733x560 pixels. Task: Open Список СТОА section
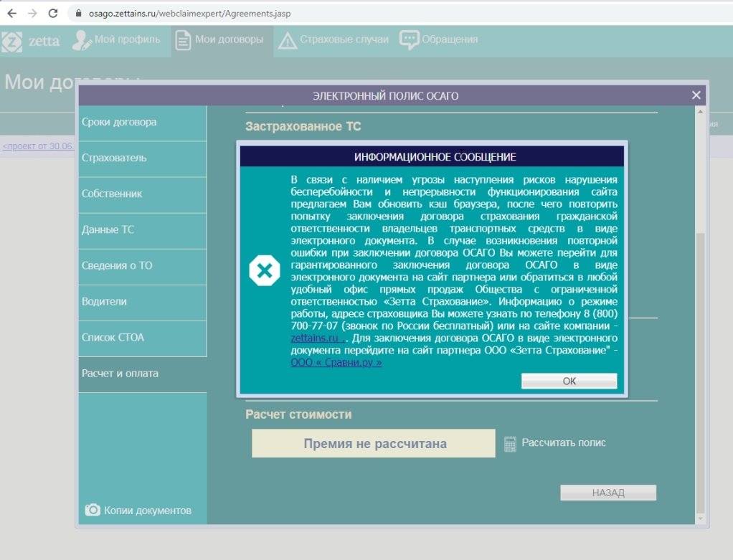[x=113, y=337]
